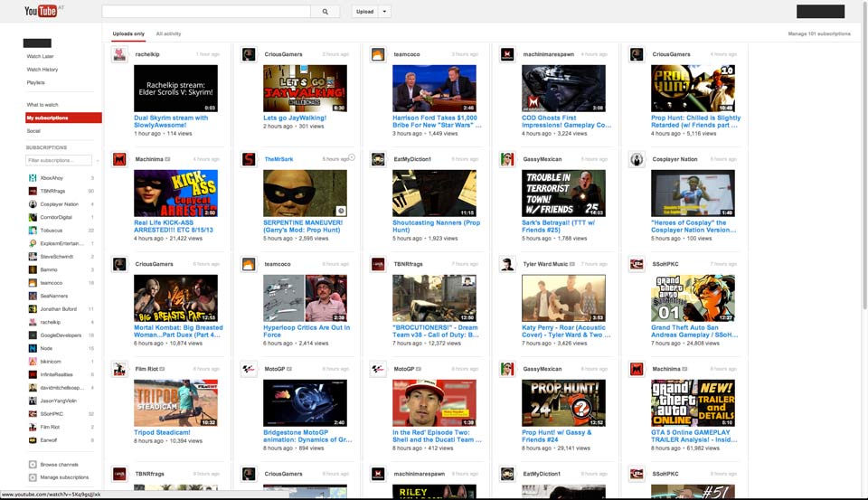The height and width of the screenshot is (500, 868).
Task: Open 'Shoutcasting Nanners (Prop Hunt)' title link
Action: pos(436,226)
